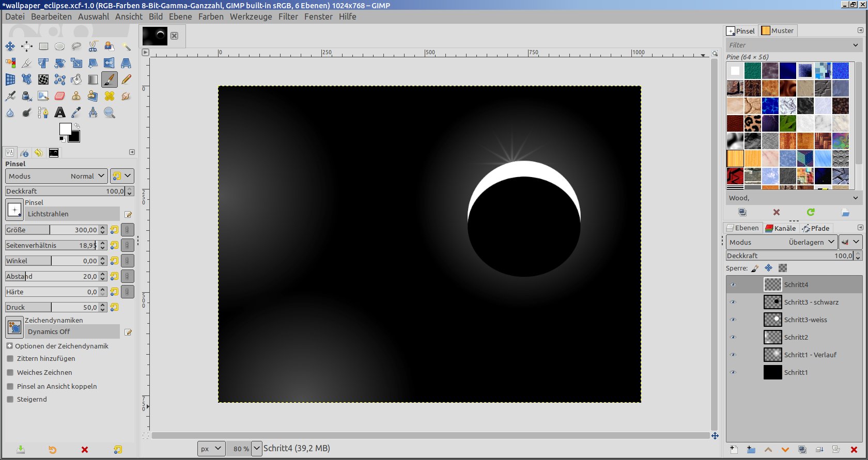
Task: Hide the Schritt2 layer with eye icon
Action: pos(733,337)
